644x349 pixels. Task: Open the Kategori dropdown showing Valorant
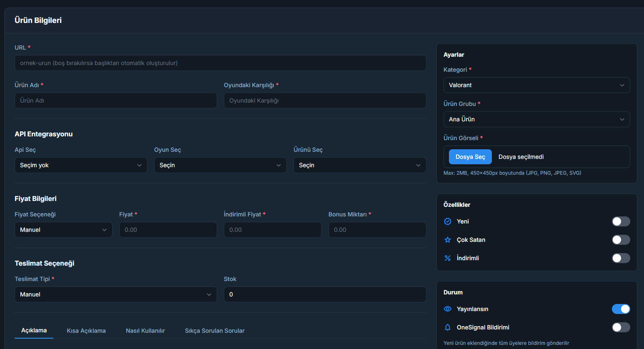coord(536,85)
